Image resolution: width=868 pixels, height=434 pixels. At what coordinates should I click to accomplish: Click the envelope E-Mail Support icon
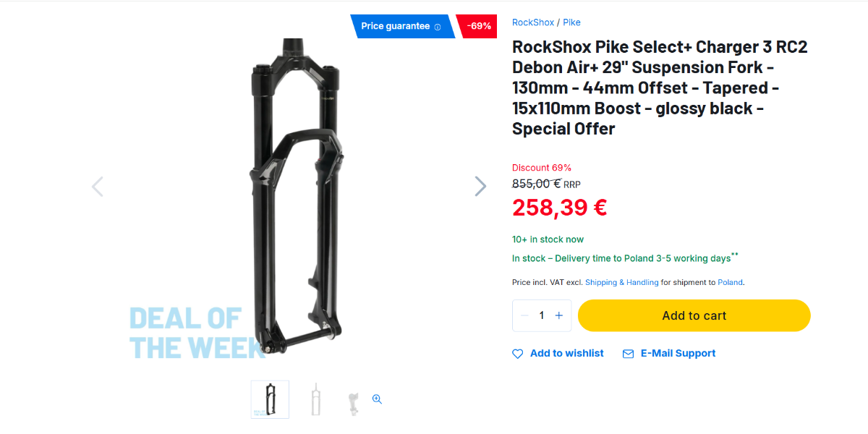point(628,354)
